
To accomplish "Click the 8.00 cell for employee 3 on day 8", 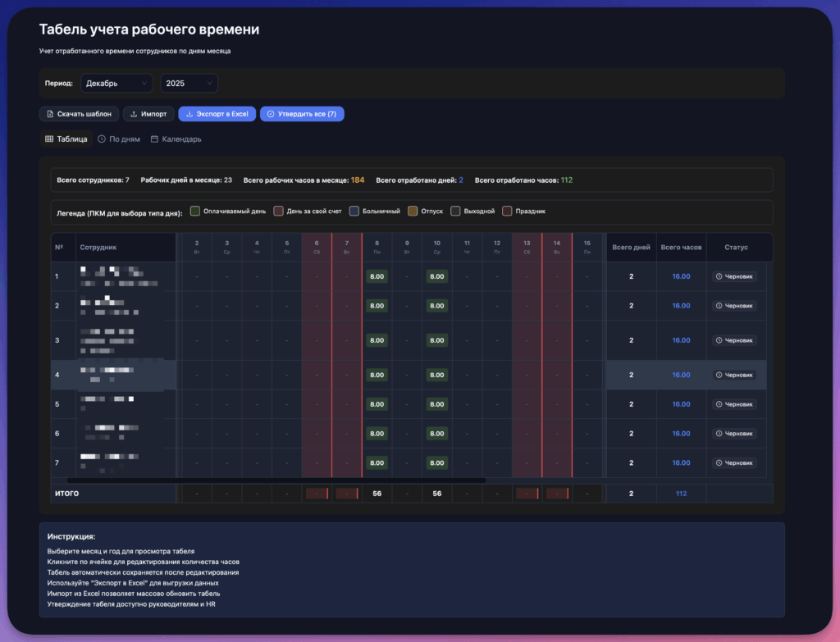I will click(377, 340).
